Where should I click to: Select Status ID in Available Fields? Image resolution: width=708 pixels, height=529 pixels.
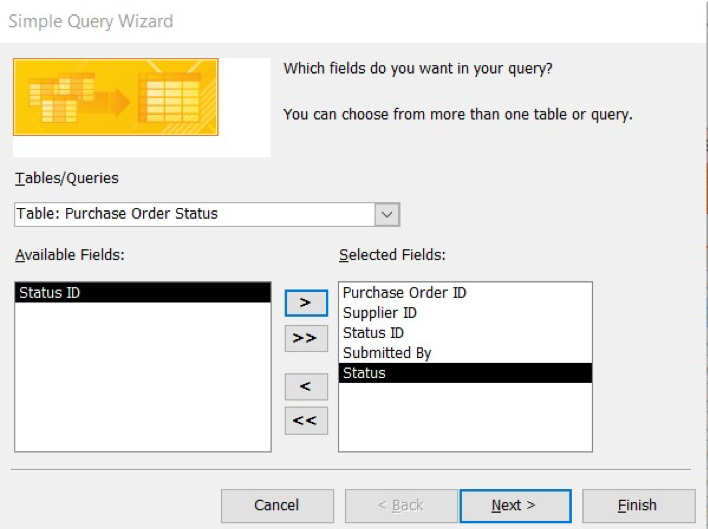[143, 292]
